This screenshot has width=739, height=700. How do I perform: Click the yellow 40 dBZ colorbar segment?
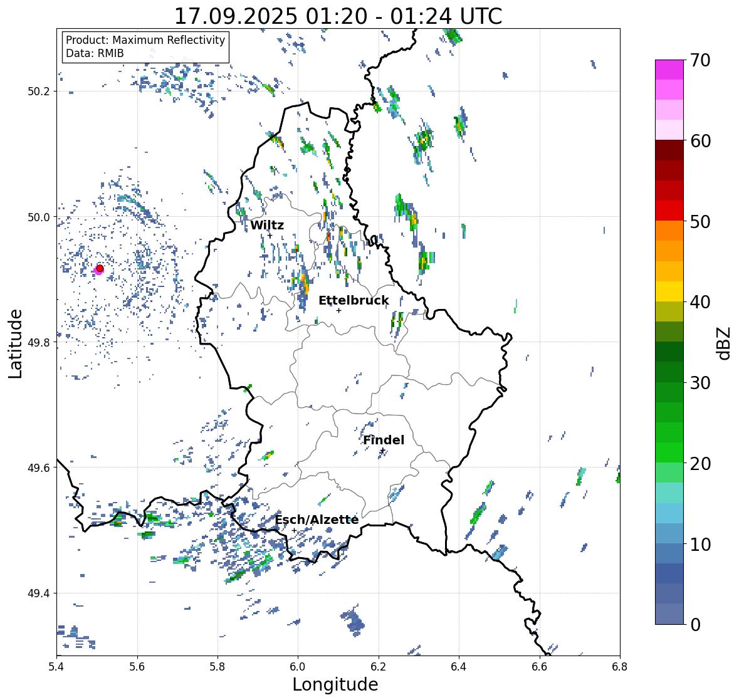pos(669,291)
